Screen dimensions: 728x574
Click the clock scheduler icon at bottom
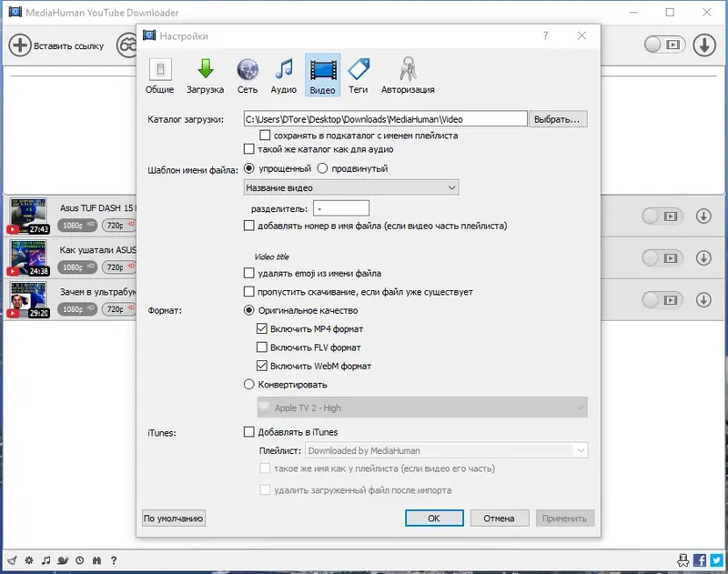(80, 560)
